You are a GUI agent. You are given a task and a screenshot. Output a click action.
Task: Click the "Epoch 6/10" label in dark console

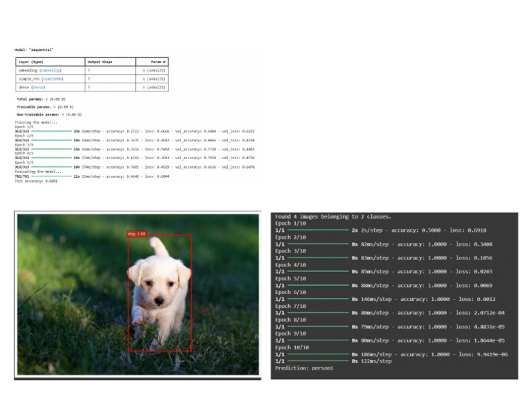pos(290,292)
